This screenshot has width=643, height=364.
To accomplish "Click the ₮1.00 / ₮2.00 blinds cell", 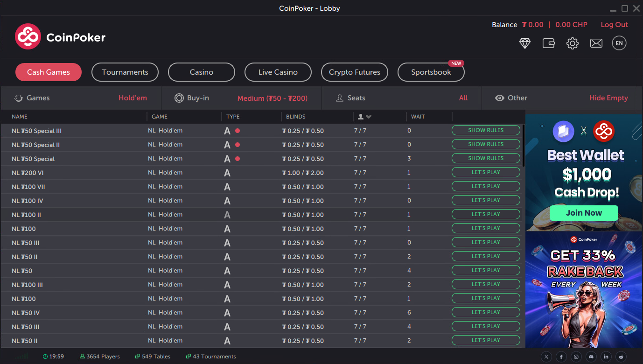I will click(303, 173).
